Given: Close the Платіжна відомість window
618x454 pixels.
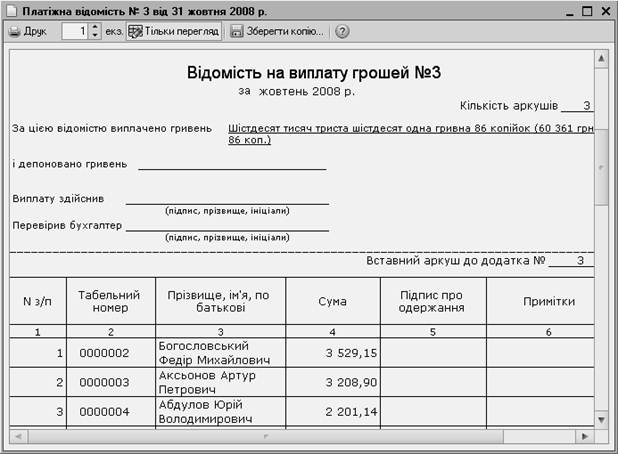Looking at the screenshot, I should [x=606, y=11].
